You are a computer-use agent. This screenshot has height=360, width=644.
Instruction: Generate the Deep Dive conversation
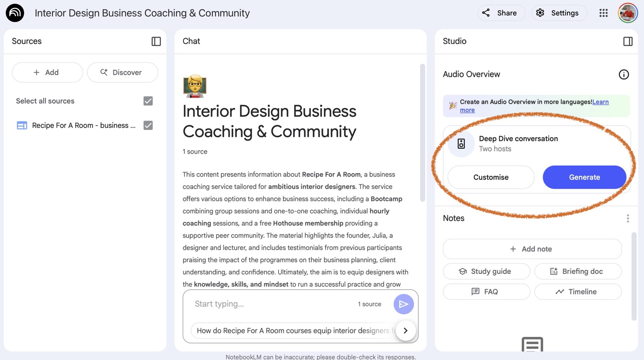pos(584,177)
